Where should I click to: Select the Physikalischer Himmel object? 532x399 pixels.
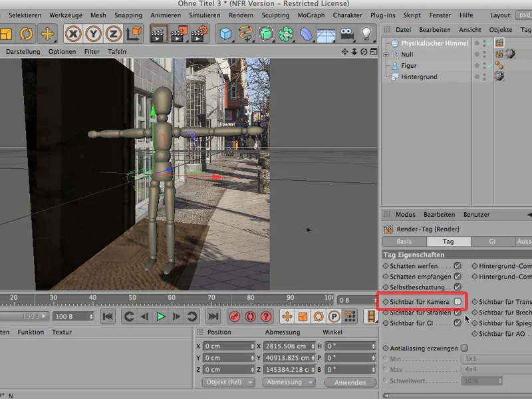434,43
